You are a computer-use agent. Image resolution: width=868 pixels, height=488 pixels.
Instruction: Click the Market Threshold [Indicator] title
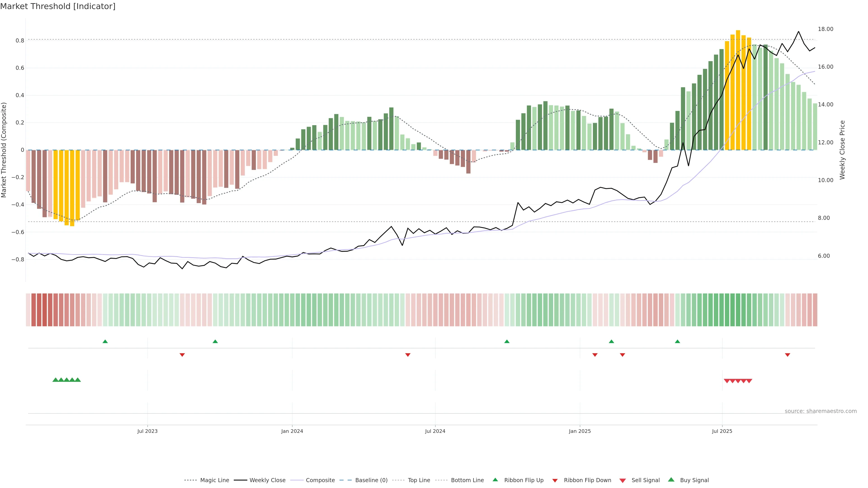tap(58, 6)
